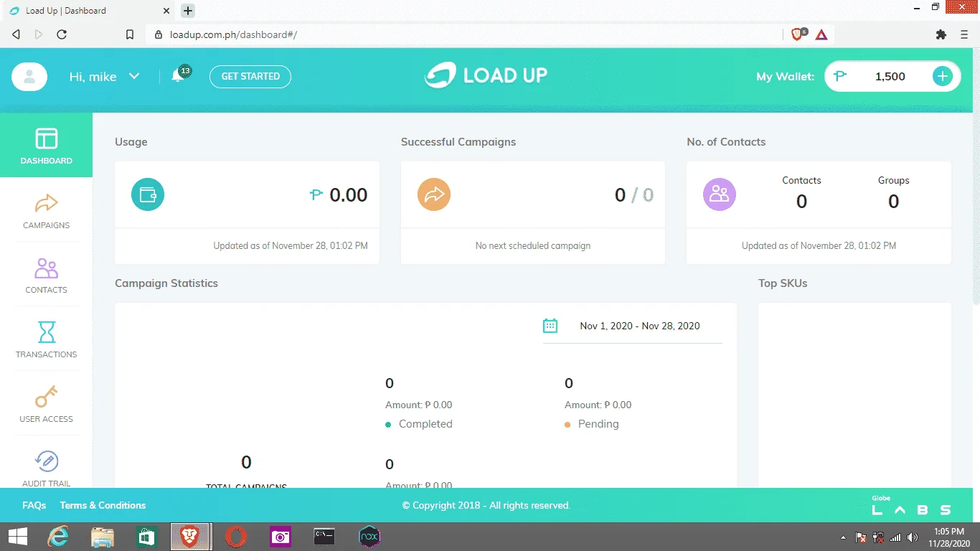This screenshot has width=980, height=551.
Task: Open Transactions from the sidebar
Action: click(46, 340)
